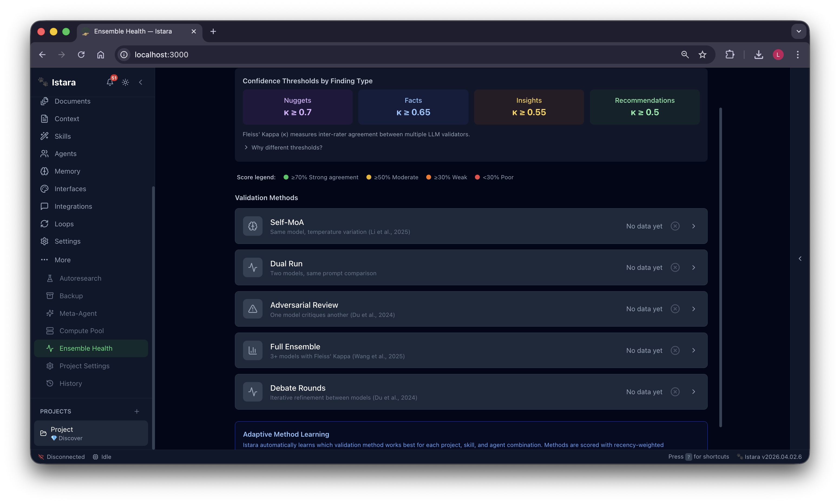Click the Interfaces palette icon

(x=44, y=189)
